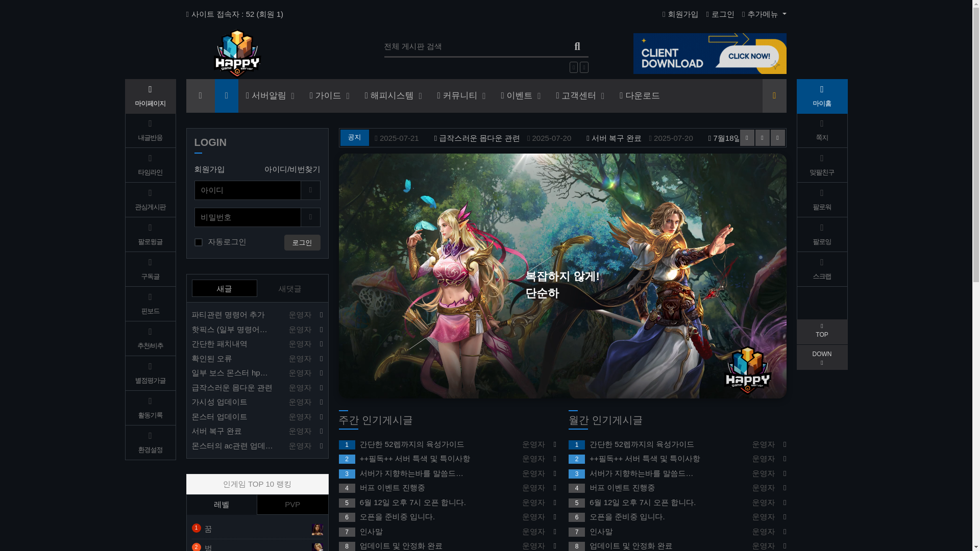Click the search magnifier icon
This screenshot has height=551, width=980.
click(x=577, y=46)
